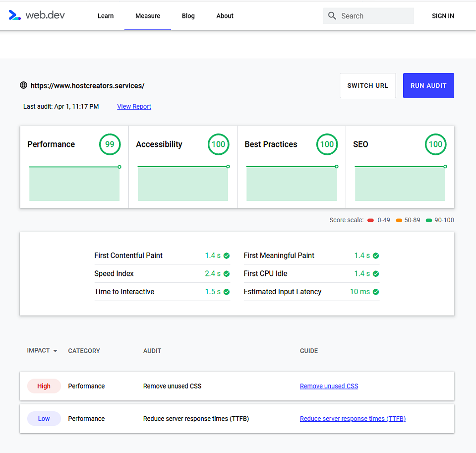Sort audits by the Impact dropdown arrow
The width and height of the screenshot is (476, 453).
(55, 351)
